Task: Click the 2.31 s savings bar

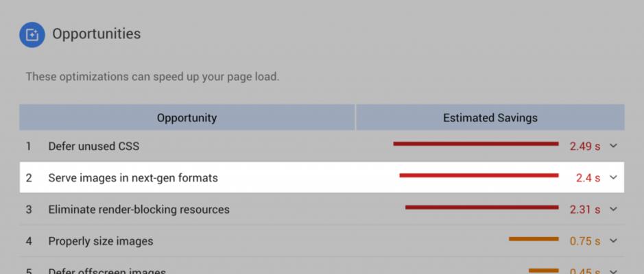Action: click(481, 208)
